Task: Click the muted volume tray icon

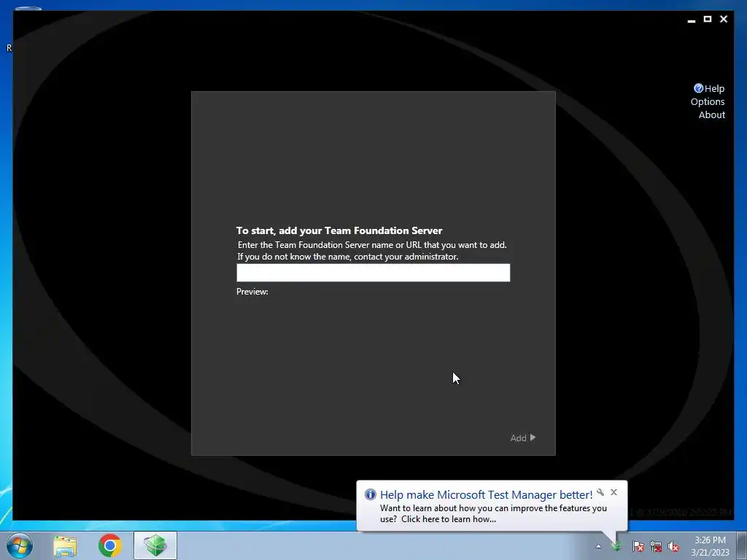Action: pos(673,546)
